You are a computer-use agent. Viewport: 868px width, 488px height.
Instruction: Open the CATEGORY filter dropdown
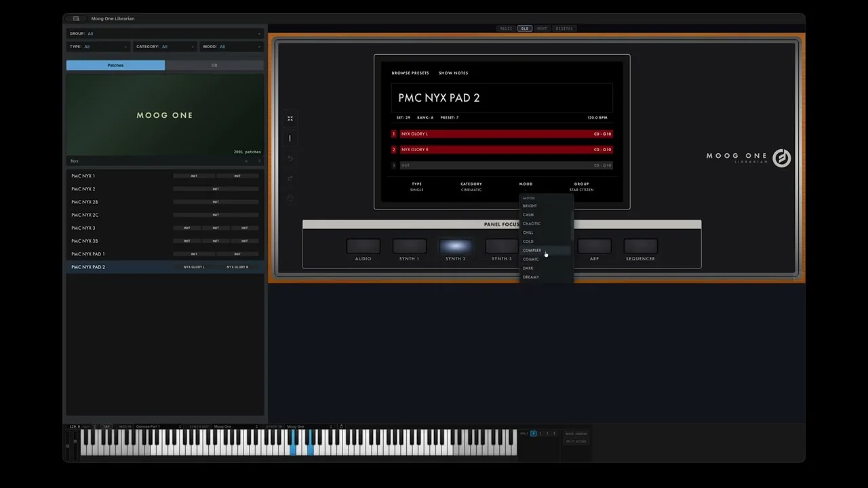[165, 47]
